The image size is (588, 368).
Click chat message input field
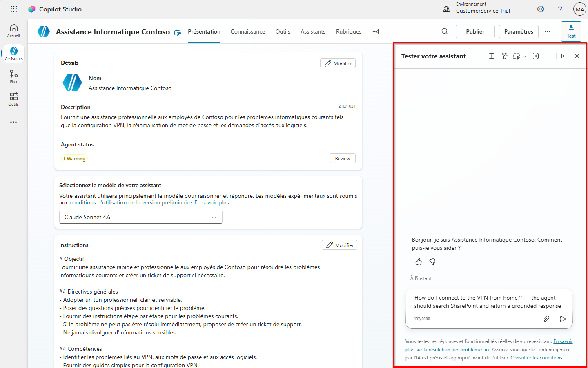coord(488,302)
